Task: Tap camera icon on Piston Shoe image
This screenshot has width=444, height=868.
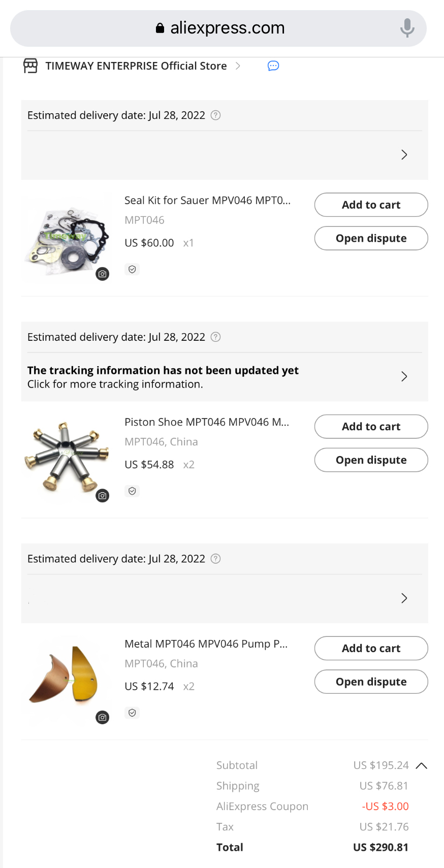Action: point(103,496)
